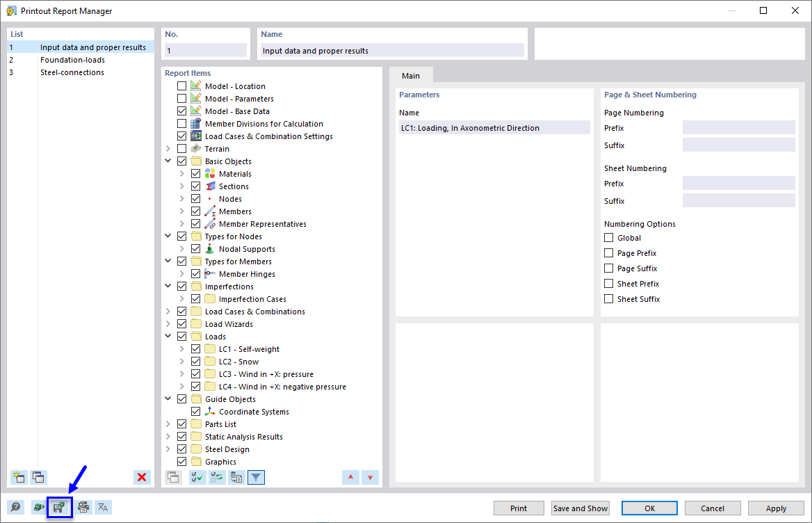Delete the selected report via red X icon

pos(140,477)
